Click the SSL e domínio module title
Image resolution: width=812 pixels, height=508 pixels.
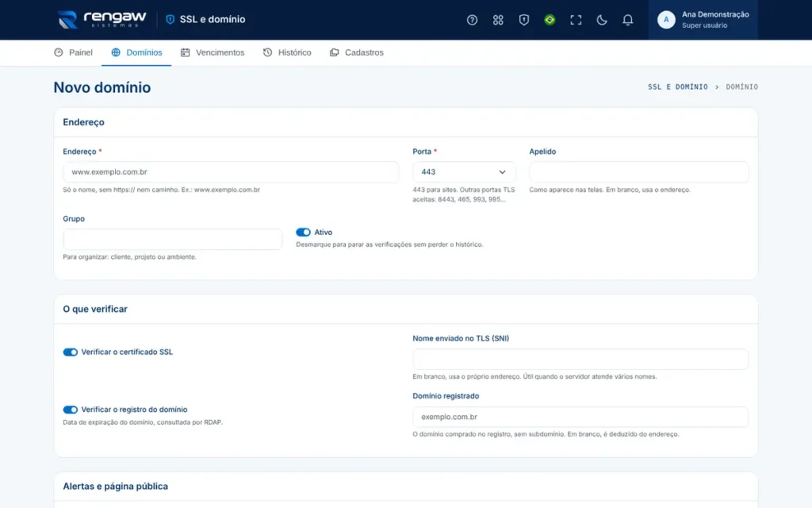[x=213, y=19]
